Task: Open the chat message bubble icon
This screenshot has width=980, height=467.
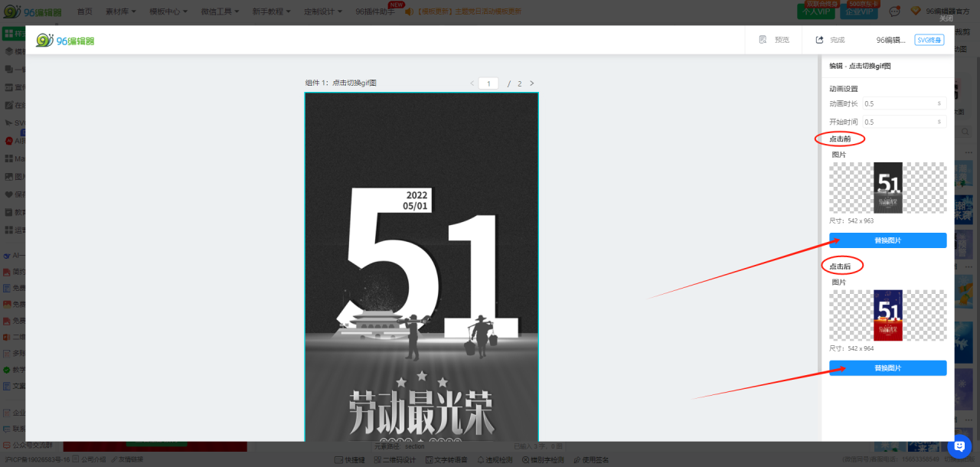Action: (894, 11)
